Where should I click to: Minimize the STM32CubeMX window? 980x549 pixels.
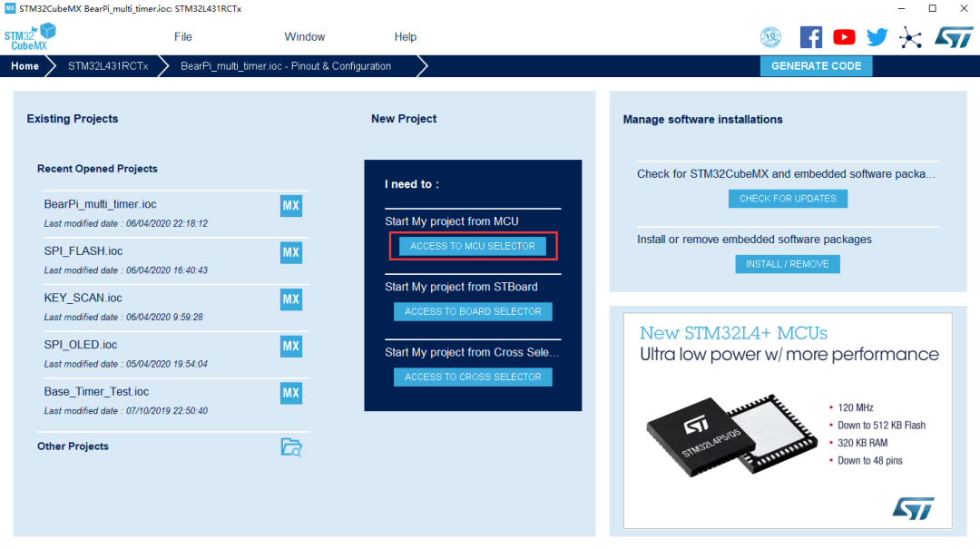[901, 8]
